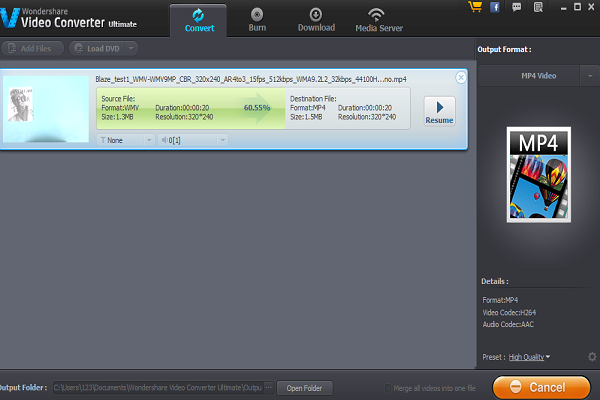Switch to the Convert tab
This screenshot has height=400, width=600.
point(199,21)
